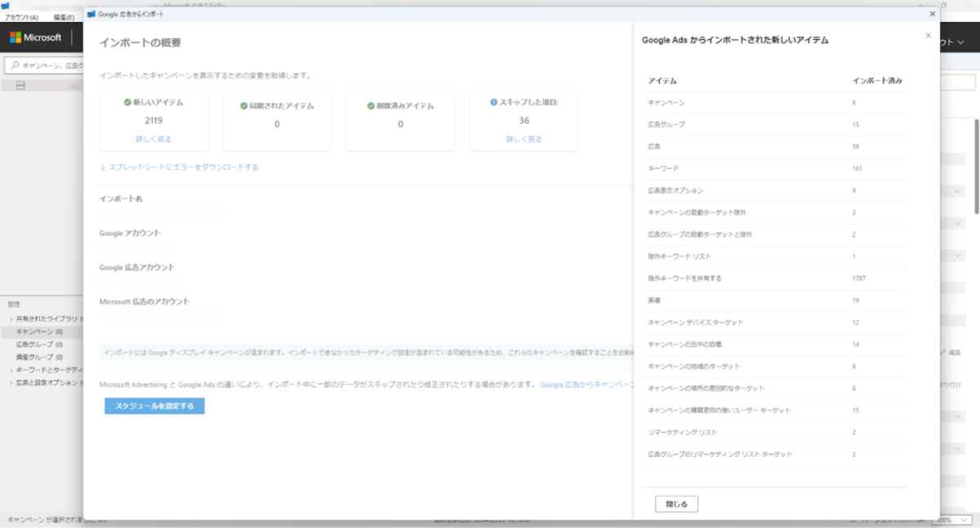Download errors via スプレッドシートにエラーをダウンロードする link
This screenshot has height=528, width=980.
pyautogui.click(x=183, y=167)
